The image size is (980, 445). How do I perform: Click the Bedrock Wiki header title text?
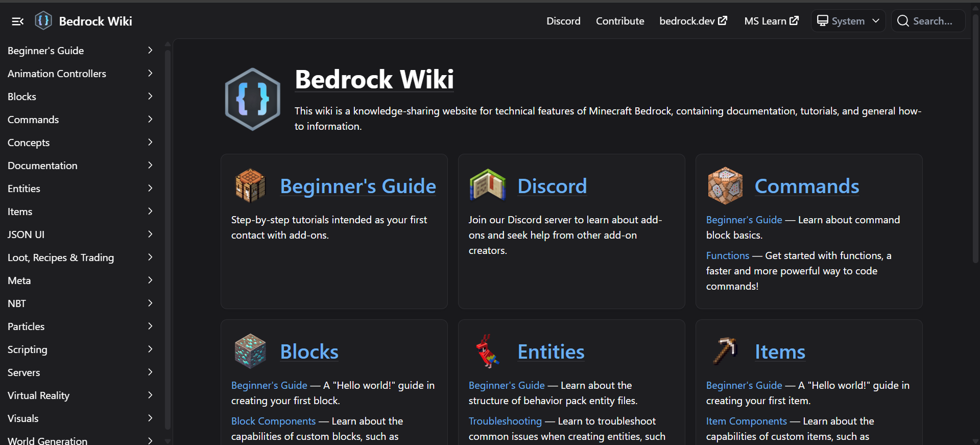pyautogui.click(x=95, y=21)
